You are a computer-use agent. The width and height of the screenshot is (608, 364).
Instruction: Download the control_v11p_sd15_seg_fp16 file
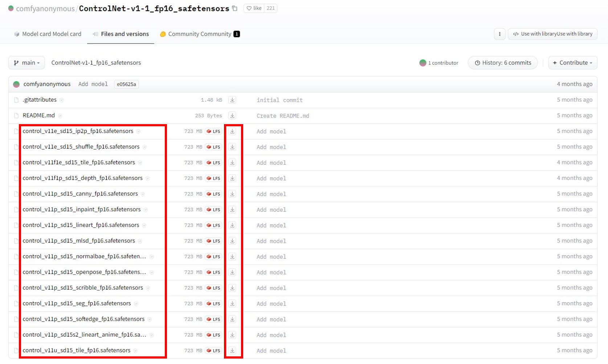[x=232, y=303]
